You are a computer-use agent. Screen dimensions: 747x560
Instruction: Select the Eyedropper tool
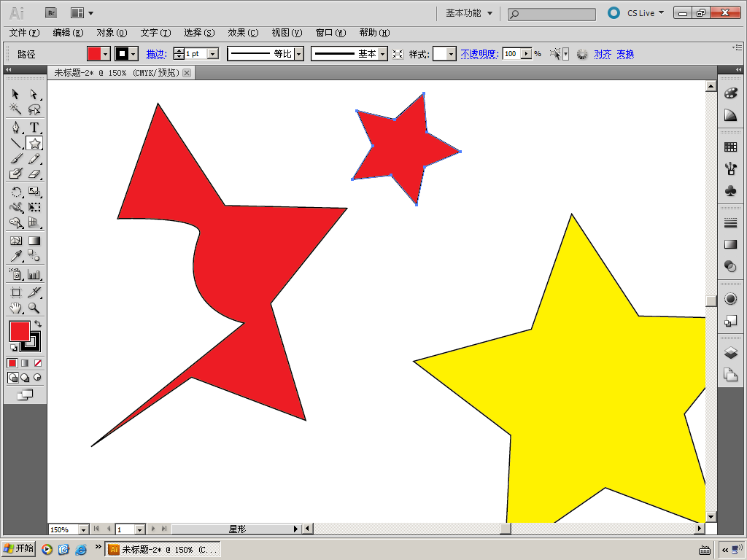click(x=16, y=256)
